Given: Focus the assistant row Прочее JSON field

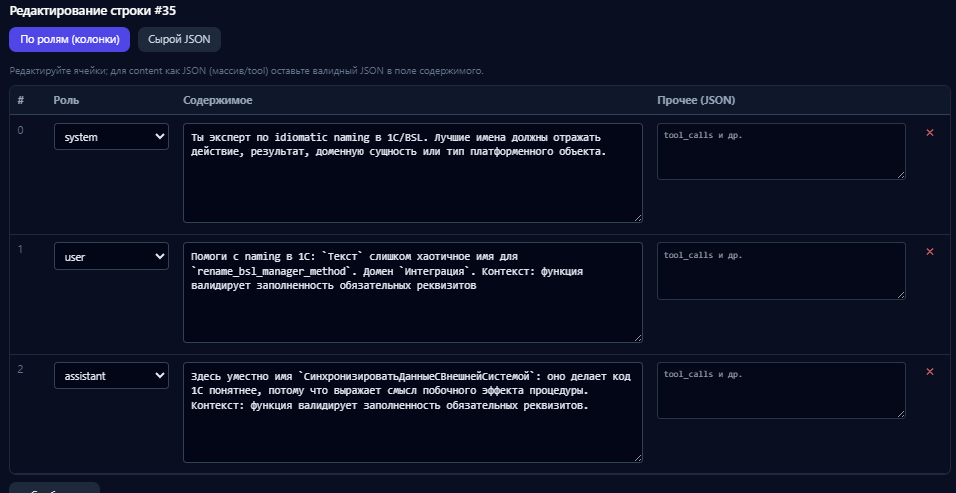Looking at the screenshot, I should (x=781, y=391).
